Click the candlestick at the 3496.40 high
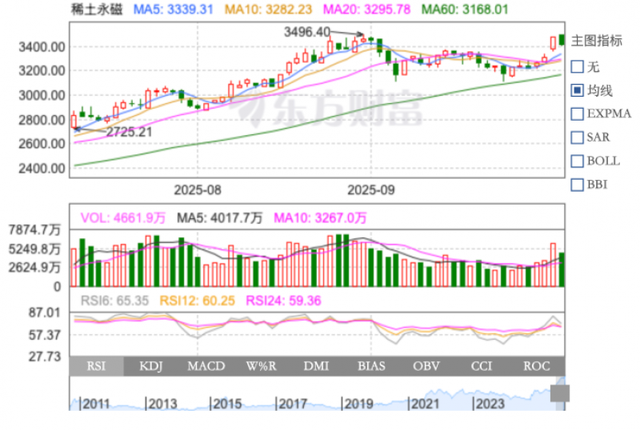Screen dimensions: 640x430 coord(363,40)
